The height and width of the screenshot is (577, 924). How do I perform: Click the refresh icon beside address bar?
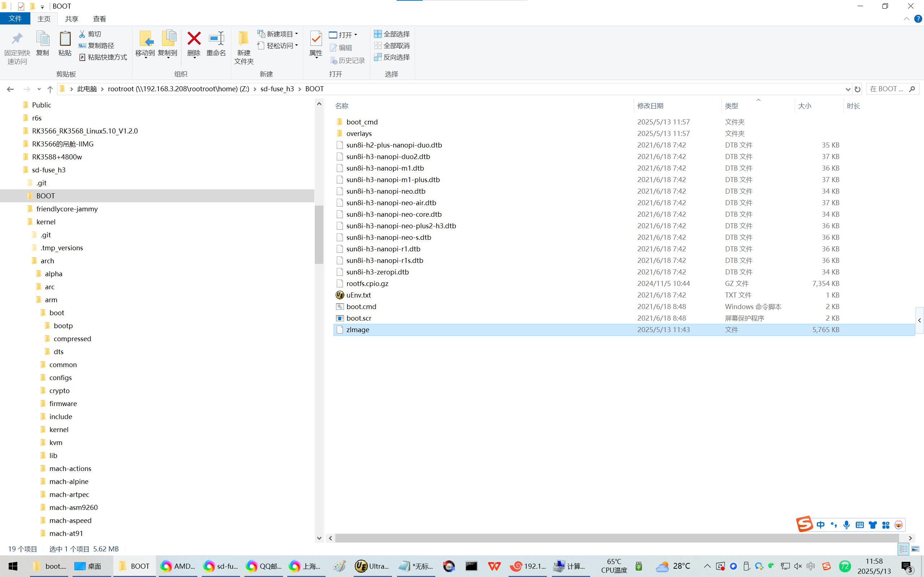(x=858, y=89)
